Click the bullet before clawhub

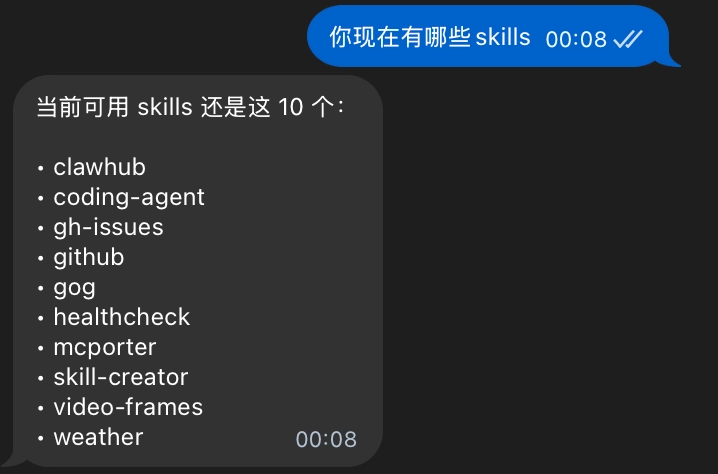coord(41,169)
